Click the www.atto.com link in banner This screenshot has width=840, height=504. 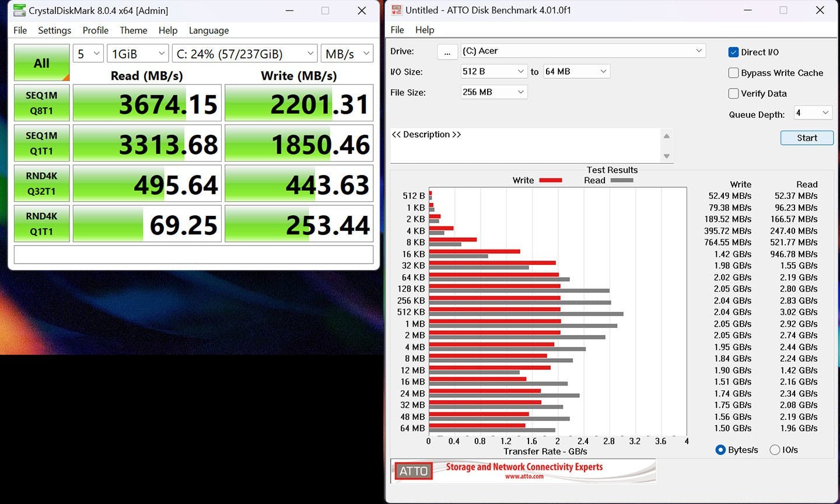pos(524,477)
